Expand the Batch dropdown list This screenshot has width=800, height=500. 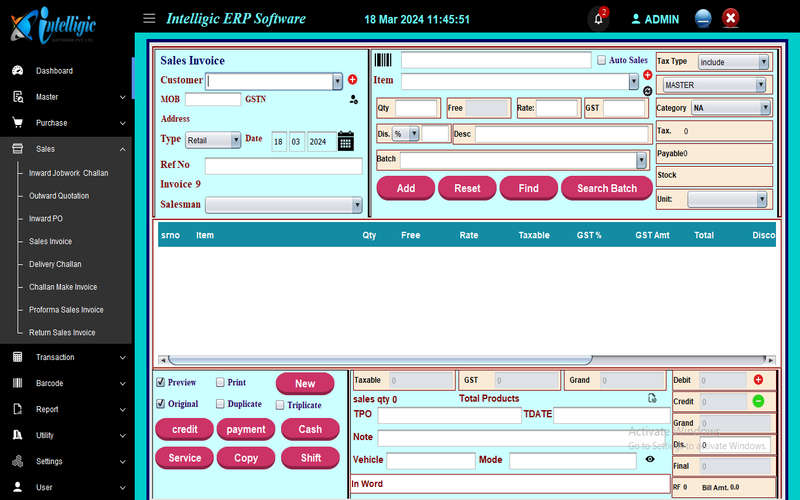641,160
